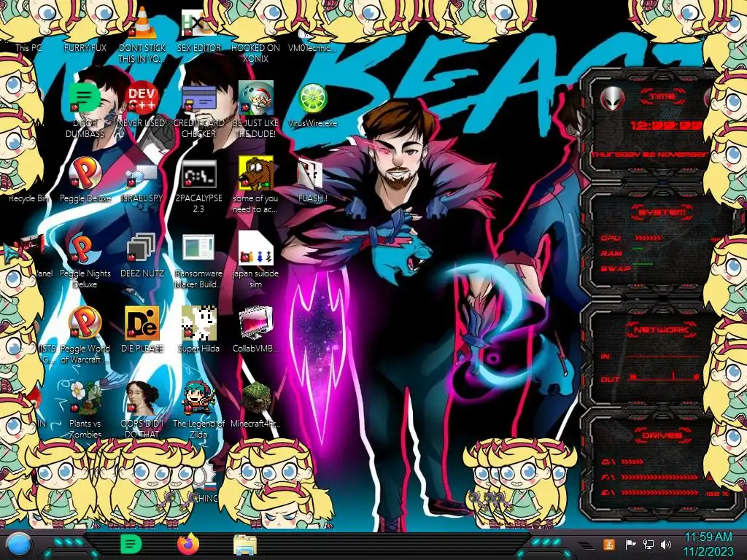Launch Peggle World of Warcraft
This screenshot has height=560, width=747.
click(x=85, y=323)
